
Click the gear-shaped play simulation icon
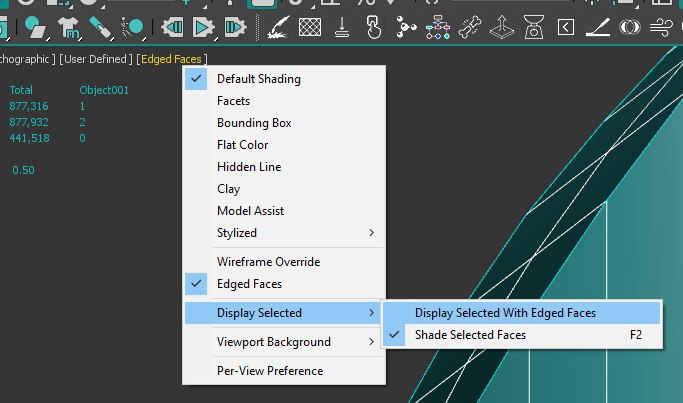pos(203,27)
